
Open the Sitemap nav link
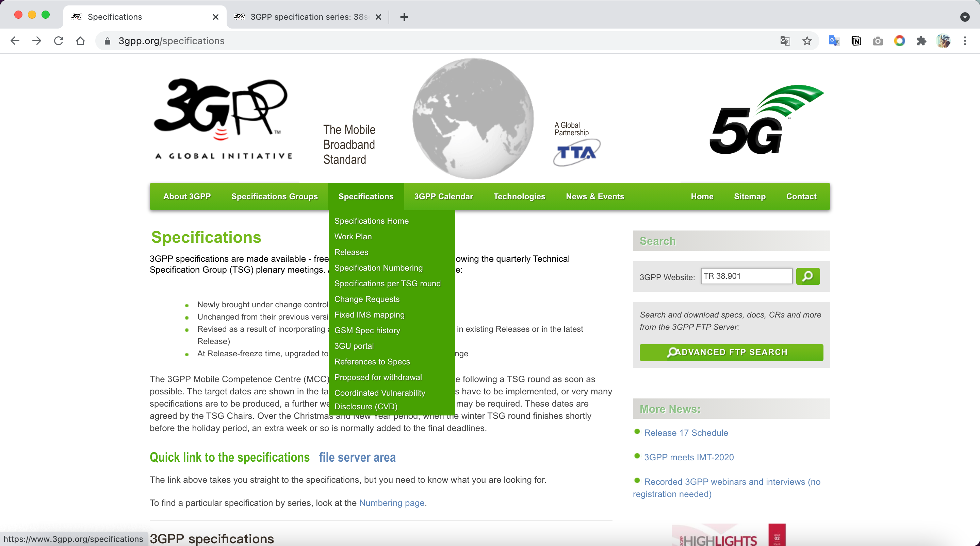click(749, 196)
